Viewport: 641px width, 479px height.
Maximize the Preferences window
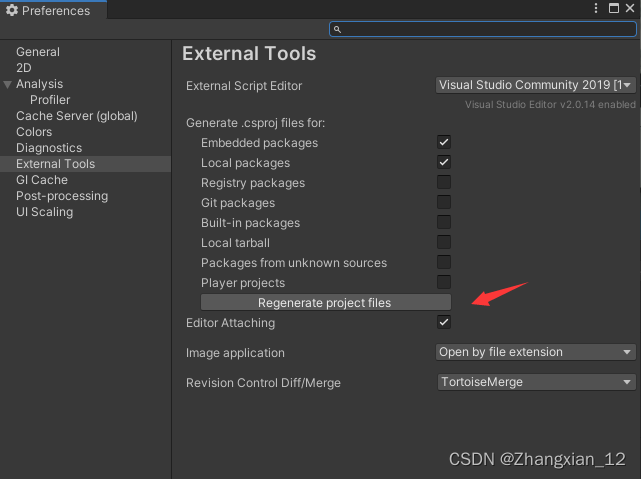[x=614, y=8]
